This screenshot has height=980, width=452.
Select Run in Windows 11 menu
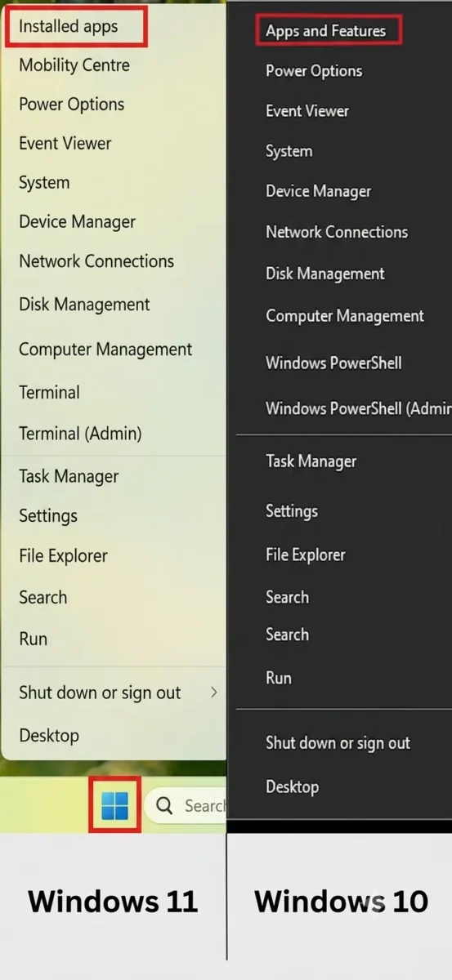coord(34,639)
